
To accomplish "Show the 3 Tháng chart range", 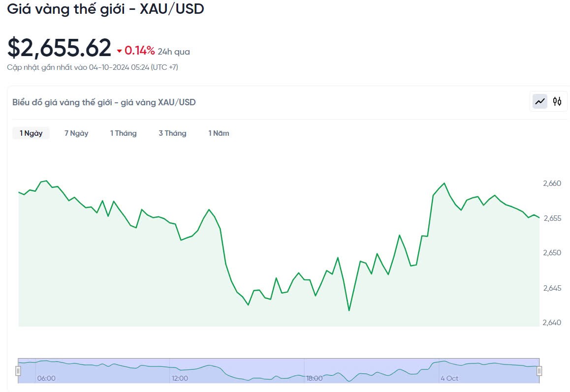I will (x=172, y=133).
